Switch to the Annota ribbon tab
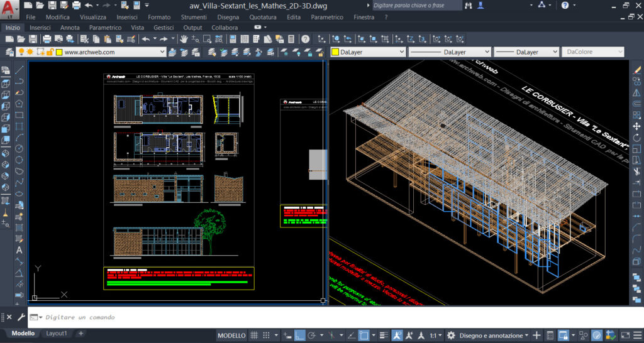The image size is (644, 343). (70, 28)
